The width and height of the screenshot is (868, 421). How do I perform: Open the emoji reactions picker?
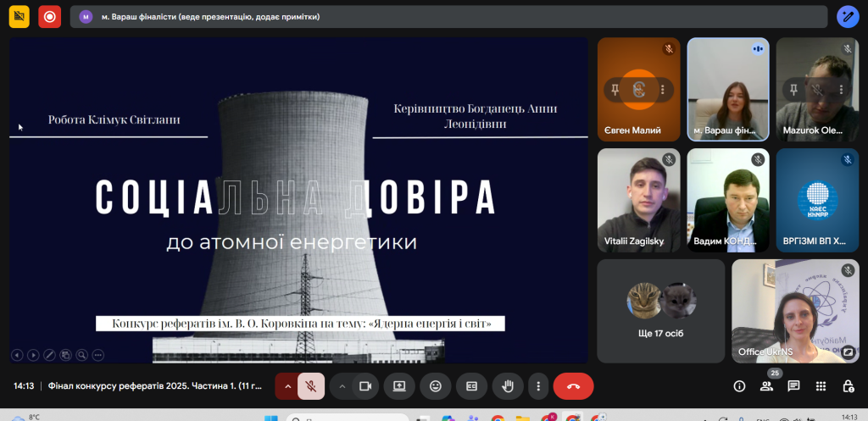[436, 386]
